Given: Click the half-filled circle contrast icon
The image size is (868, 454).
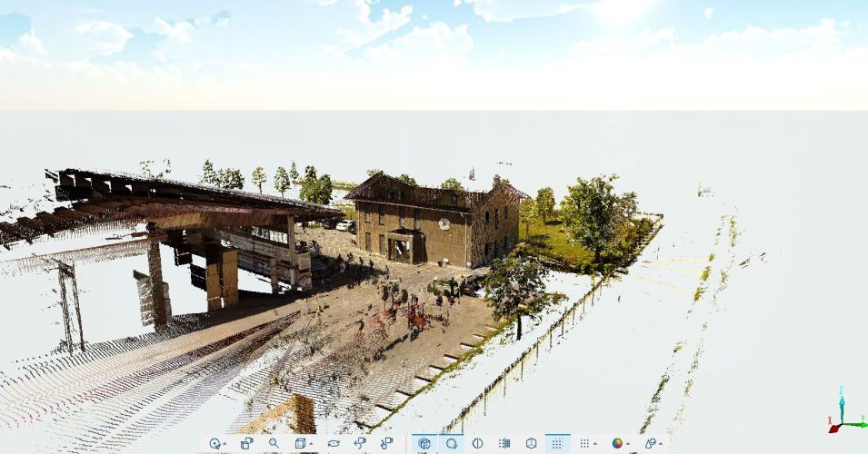Looking at the screenshot, I should [x=477, y=444].
